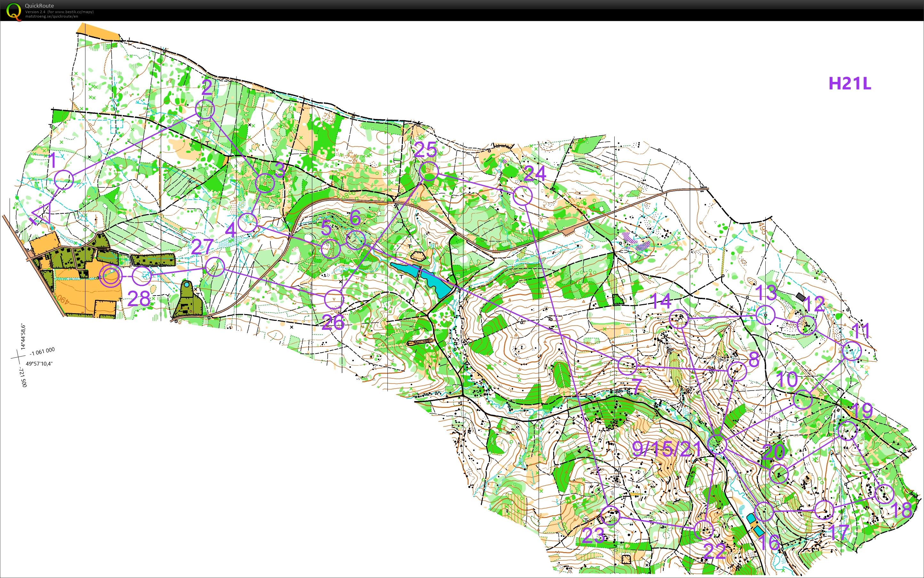This screenshot has height=578, width=924.
Task: Click the H21L course label
Action: tap(849, 83)
